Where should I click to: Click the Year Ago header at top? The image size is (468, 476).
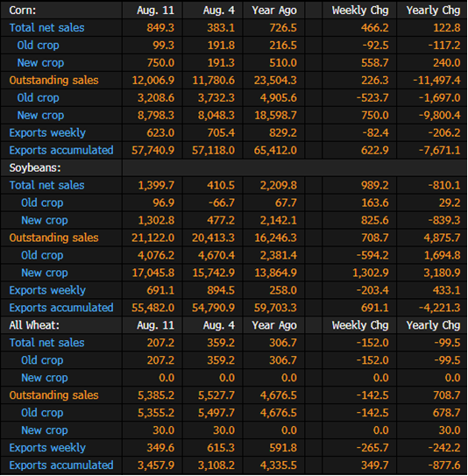[274, 11]
